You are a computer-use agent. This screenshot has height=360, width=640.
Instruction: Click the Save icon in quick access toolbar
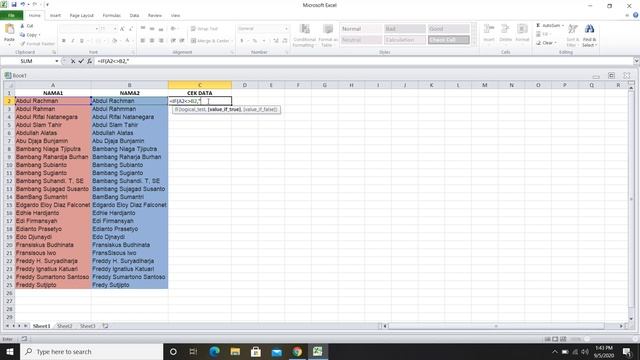(13, 4)
